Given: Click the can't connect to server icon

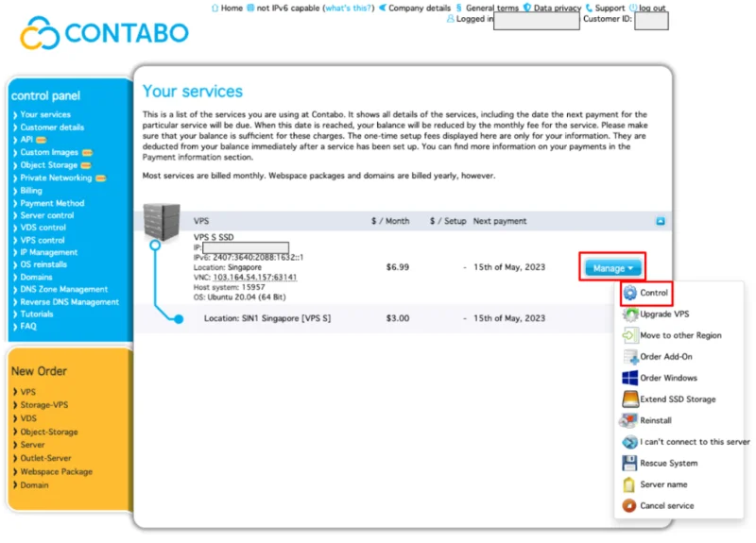Looking at the screenshot, I should [x=629, y=441].
